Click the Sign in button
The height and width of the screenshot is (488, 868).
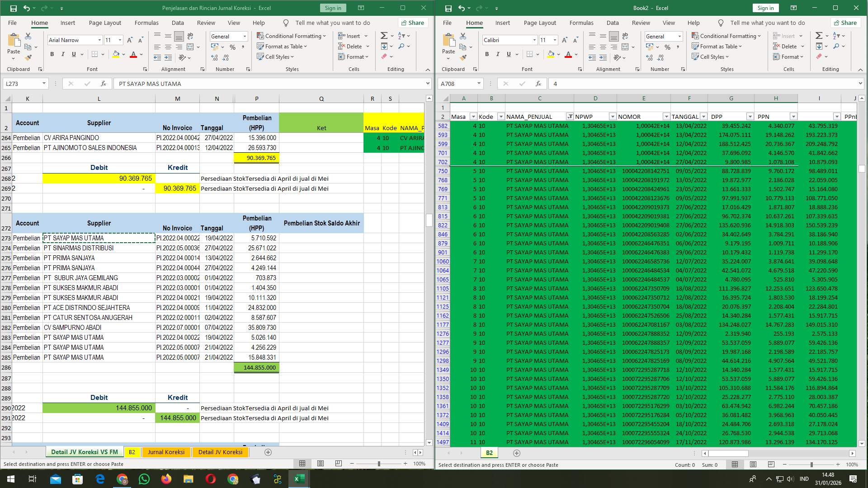click(333, 8)
